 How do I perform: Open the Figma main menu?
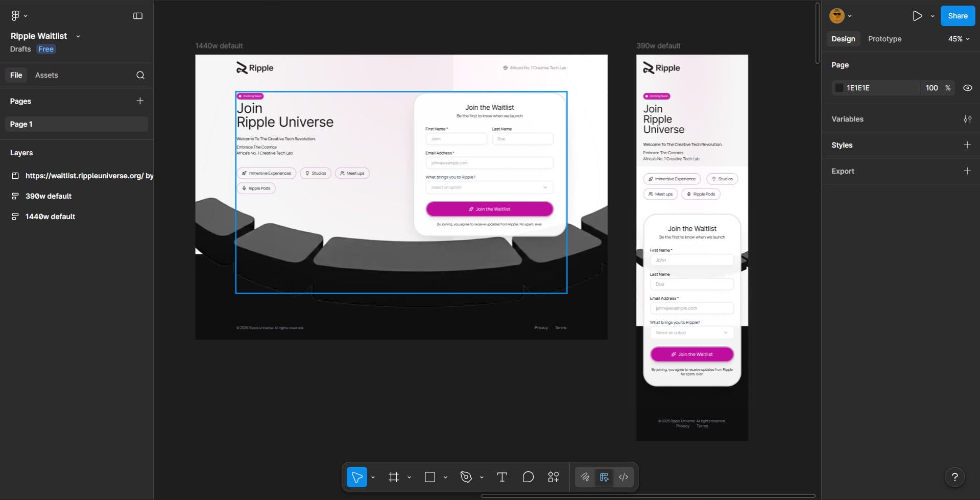pyautogui.click(x=19, y=16)
